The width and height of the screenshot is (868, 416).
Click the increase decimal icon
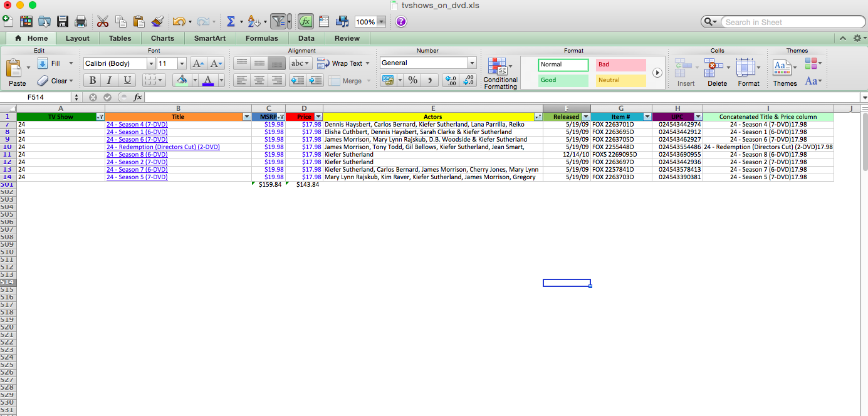[450, 80]
